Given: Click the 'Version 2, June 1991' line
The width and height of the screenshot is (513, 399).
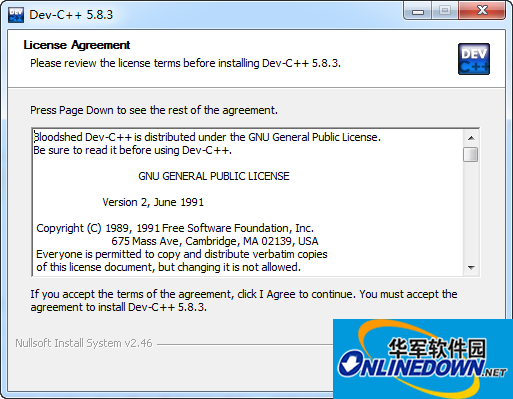Looking at the screenshot, I should coord(153,202).
